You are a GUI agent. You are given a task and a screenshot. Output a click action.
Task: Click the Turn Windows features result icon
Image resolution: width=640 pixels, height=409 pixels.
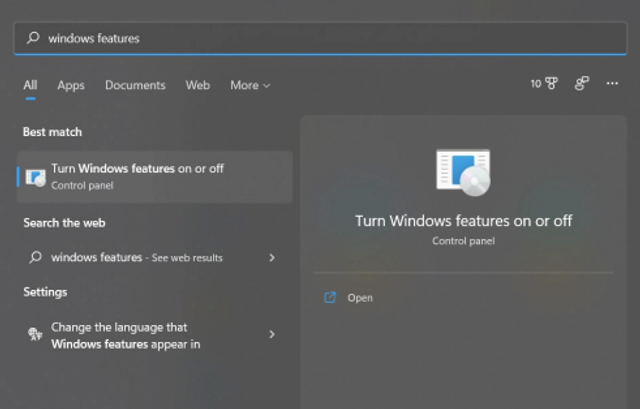(36, 178)
